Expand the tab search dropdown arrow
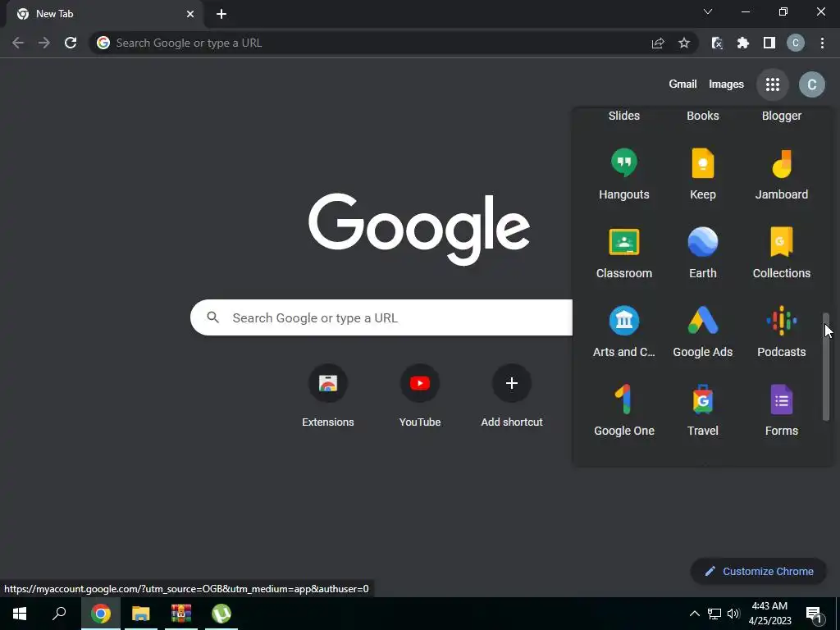840x630 pixels. click(x=708, y=11)
